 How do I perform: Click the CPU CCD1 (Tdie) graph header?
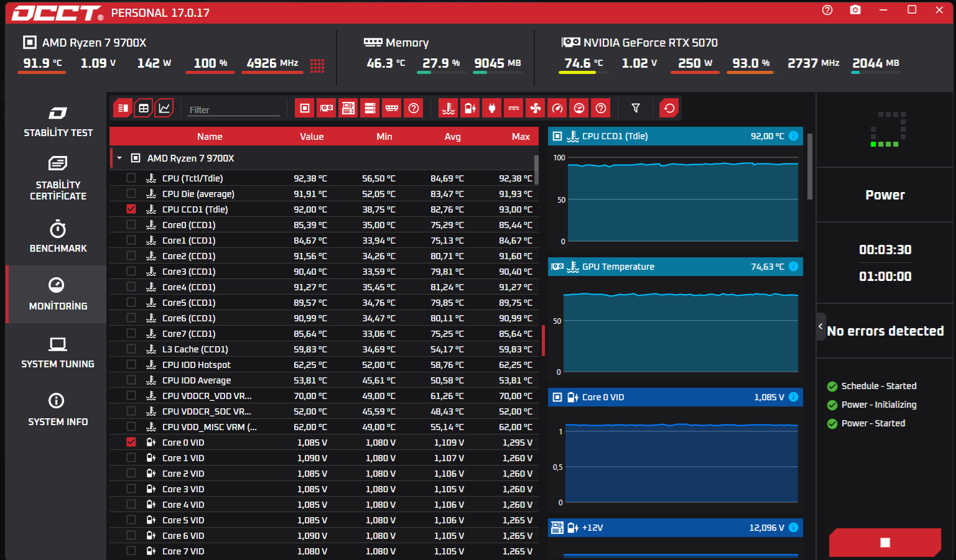click(x=675, y=136)
